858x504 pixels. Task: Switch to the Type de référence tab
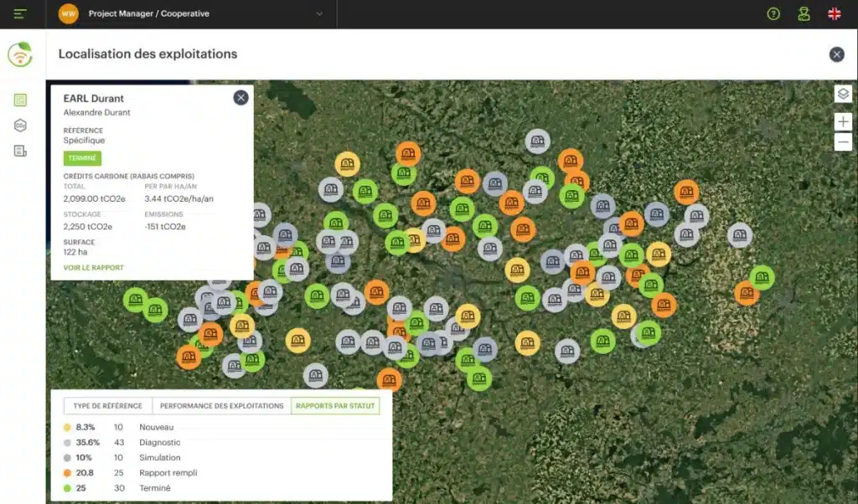point(107,406)
